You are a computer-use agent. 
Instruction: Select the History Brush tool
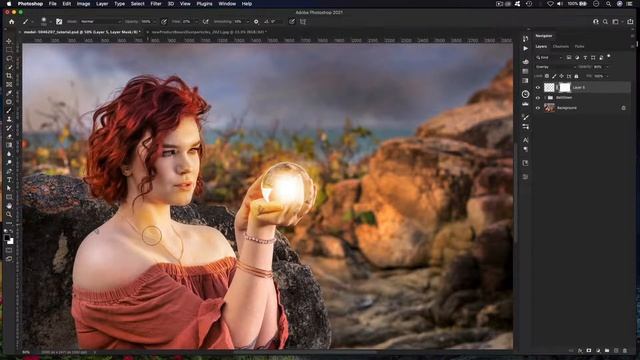[x=9, y=128]
